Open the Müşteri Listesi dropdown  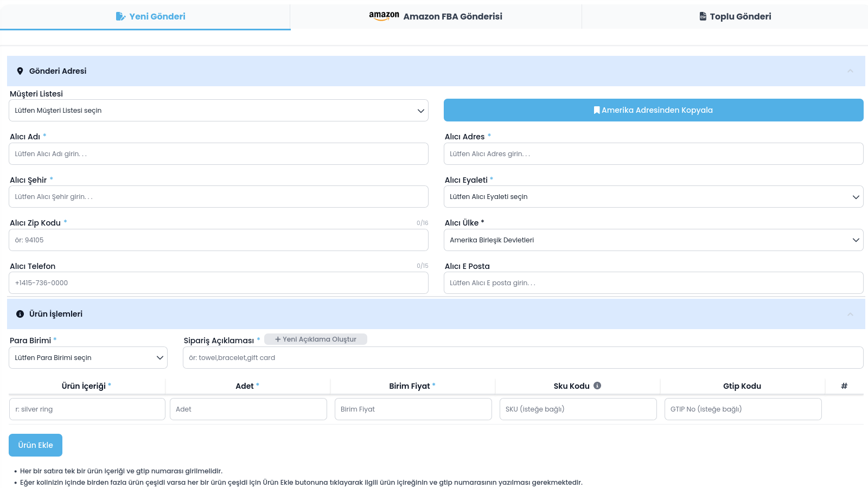point(218,111)
